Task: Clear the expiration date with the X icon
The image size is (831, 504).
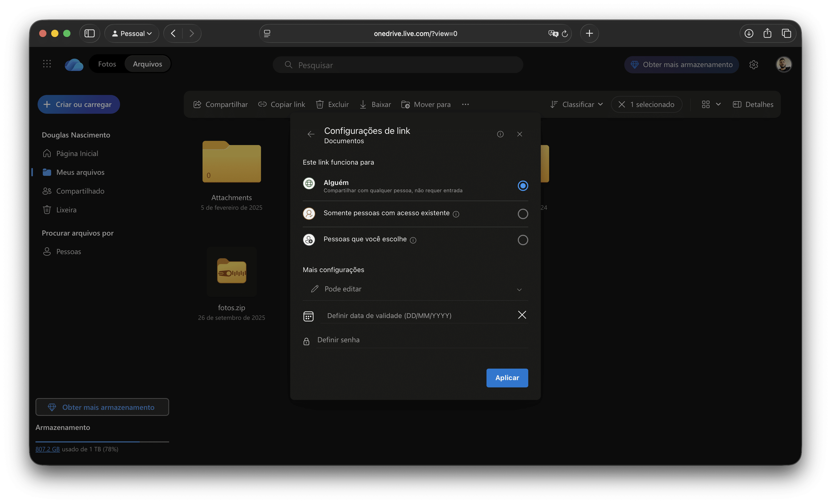Action: (x=522, y=315)
